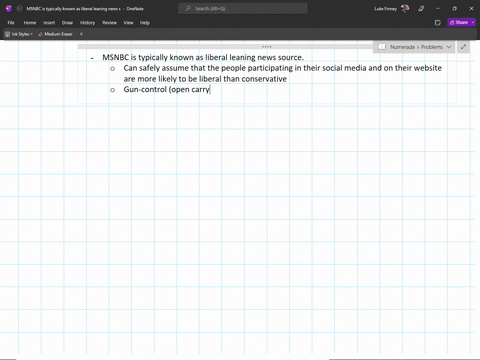Open the History tab
The width and height of the screenshot is (480, 360).
pyautogui.click(x=87, y=23)
